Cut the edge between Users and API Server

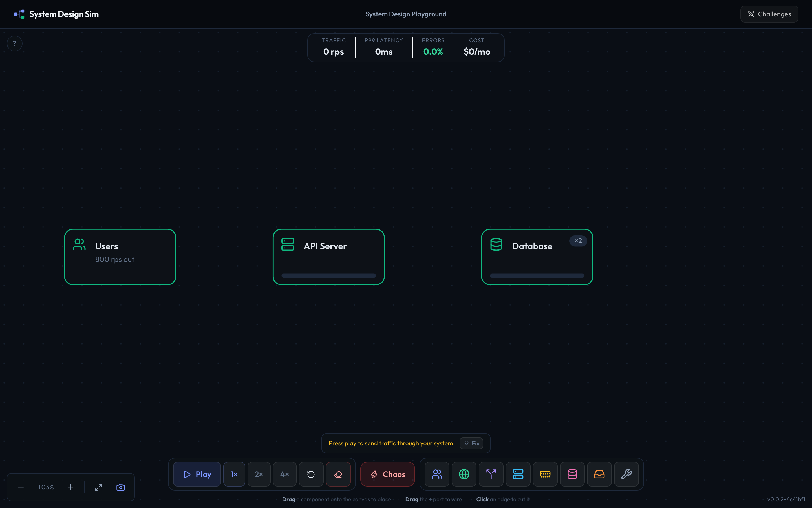click(224, 257)
